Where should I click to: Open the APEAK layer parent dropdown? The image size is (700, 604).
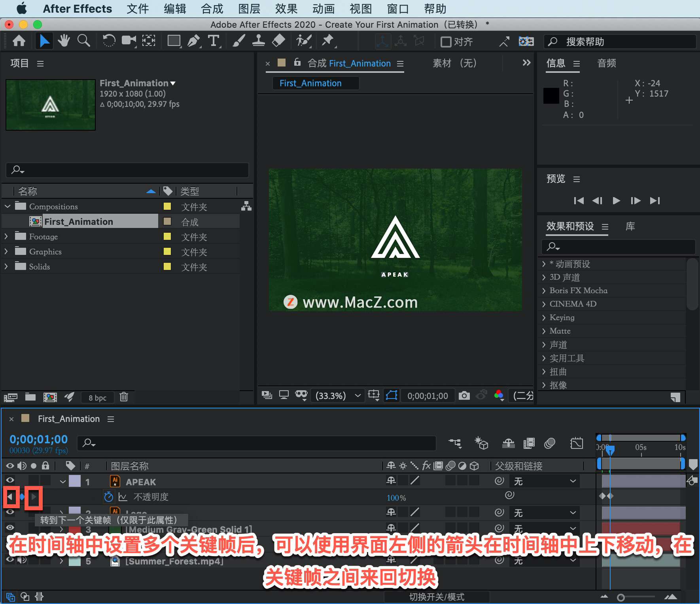pyautogui.click(x=545, y=481)
